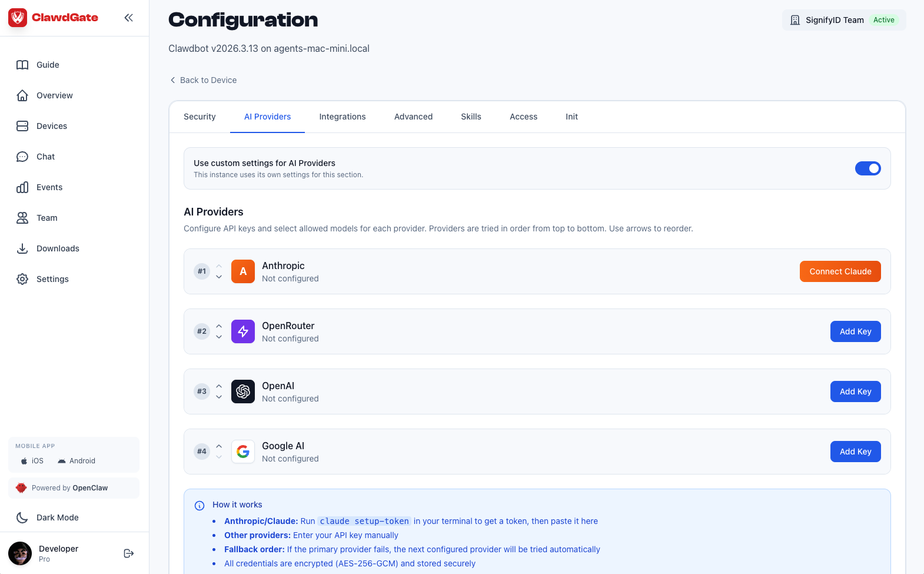
Task: Click the OpenRouter lightning logo
Action: click(x=243, y=331)
